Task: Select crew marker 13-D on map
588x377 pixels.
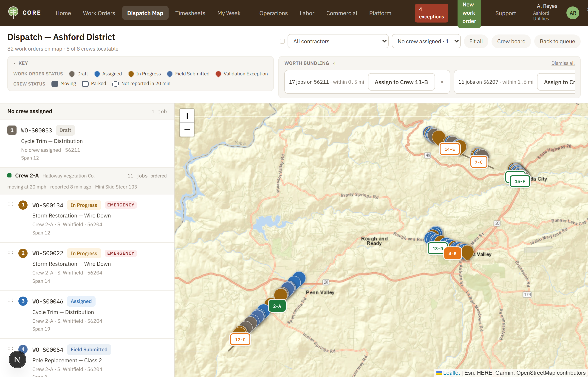Action: 438,248
